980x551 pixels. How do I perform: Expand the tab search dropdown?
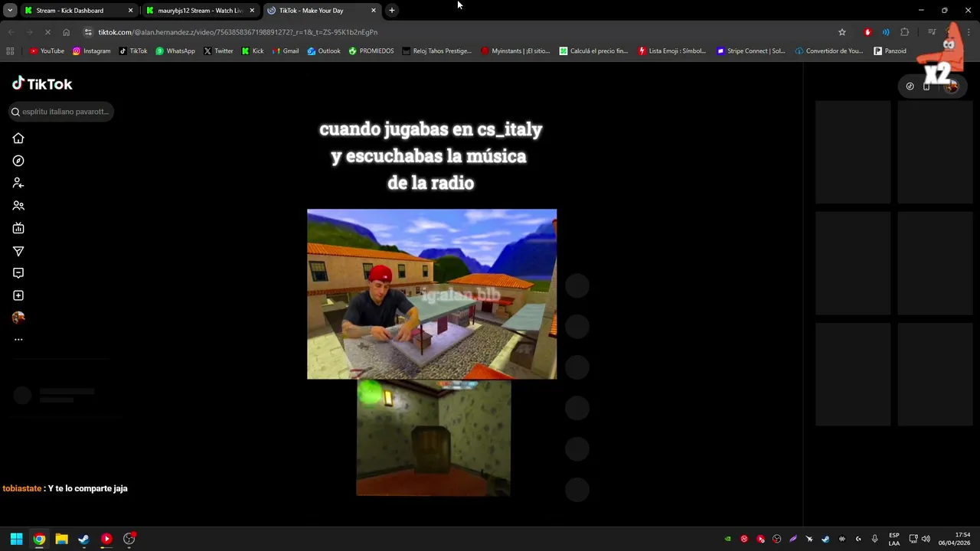point(10,11)
